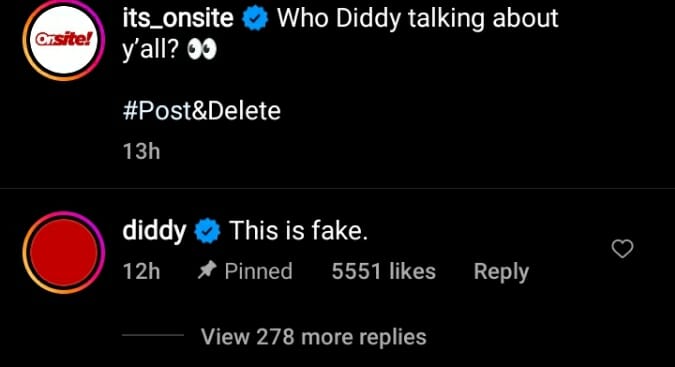View the 5551 likes list
Screen dimensions: 675x367
click(384, 271)
